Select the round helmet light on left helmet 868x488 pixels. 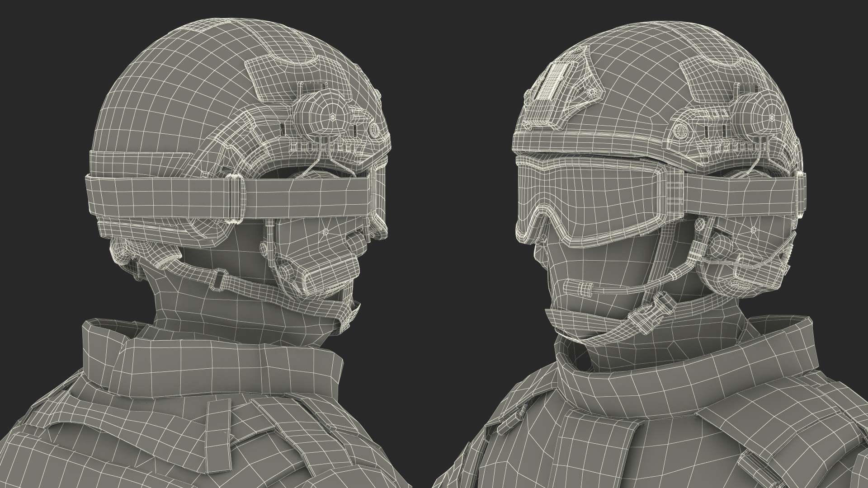point(322,117)
